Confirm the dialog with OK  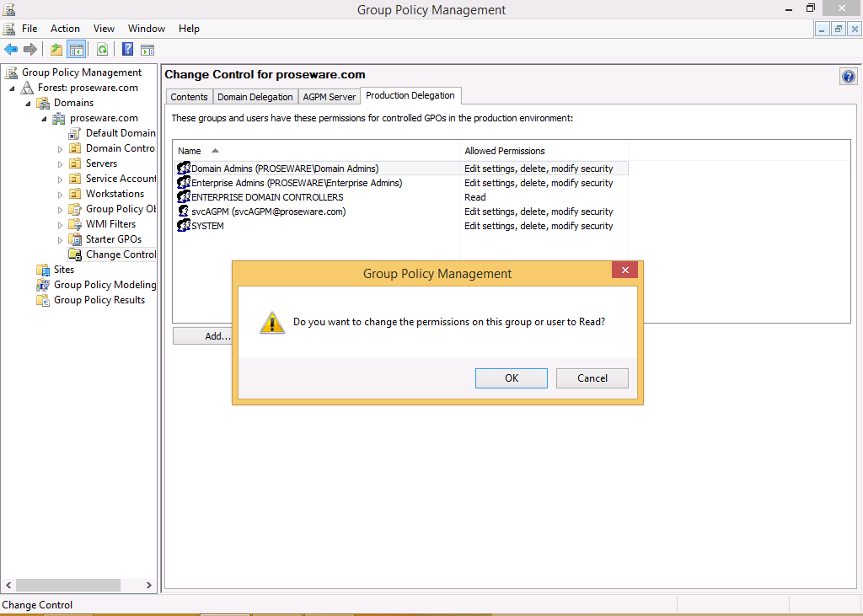[x=511, y=378]
